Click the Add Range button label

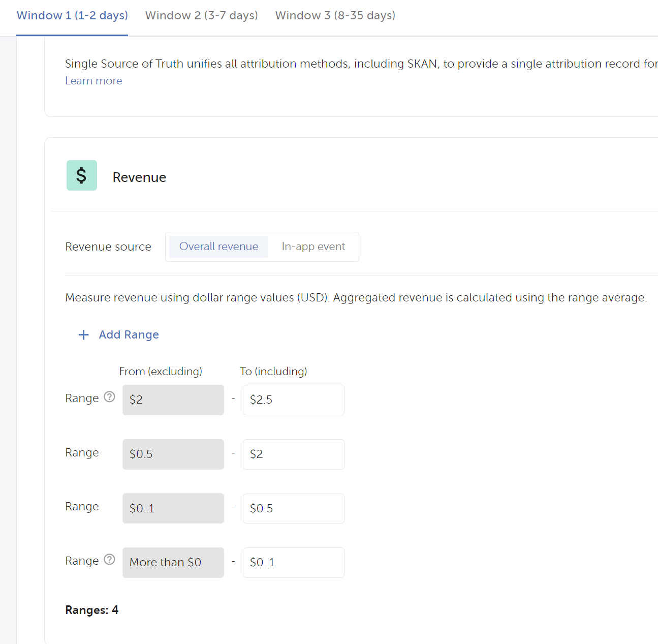(x=129, y=334)
